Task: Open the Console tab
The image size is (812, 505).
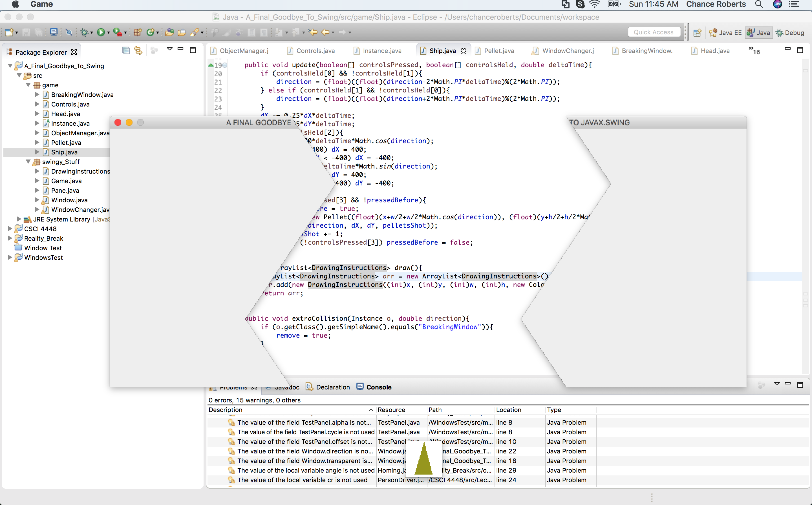Action: (x=378, y=387)
